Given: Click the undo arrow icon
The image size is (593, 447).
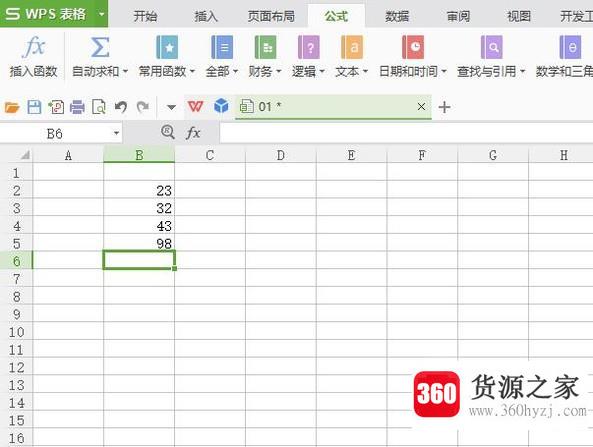Looking at the screenshot, I should 121,107.
